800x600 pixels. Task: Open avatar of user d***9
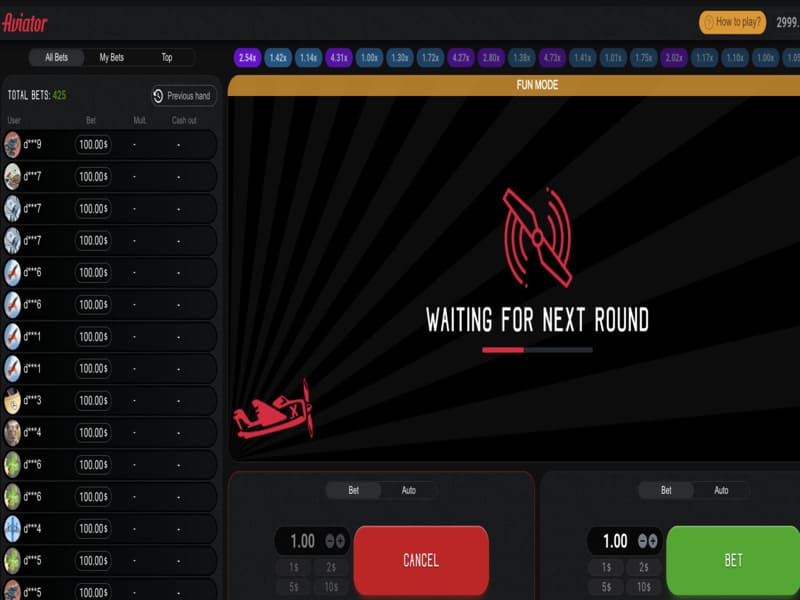coord(12,144)
